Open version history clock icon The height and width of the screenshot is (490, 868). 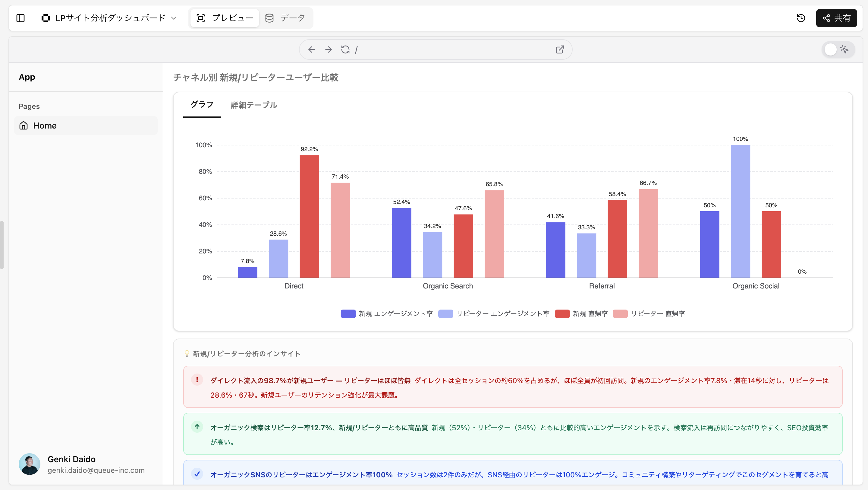801,18
